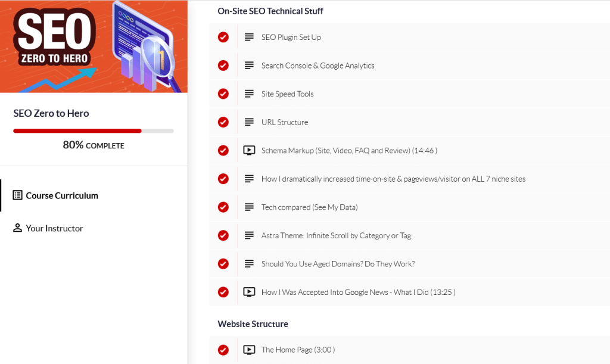This screenshot has width=610, height=364.
Task: Toggle completion check for Search Console & Google Analytics
Action: pyautogui.click(x=223, y=66)
